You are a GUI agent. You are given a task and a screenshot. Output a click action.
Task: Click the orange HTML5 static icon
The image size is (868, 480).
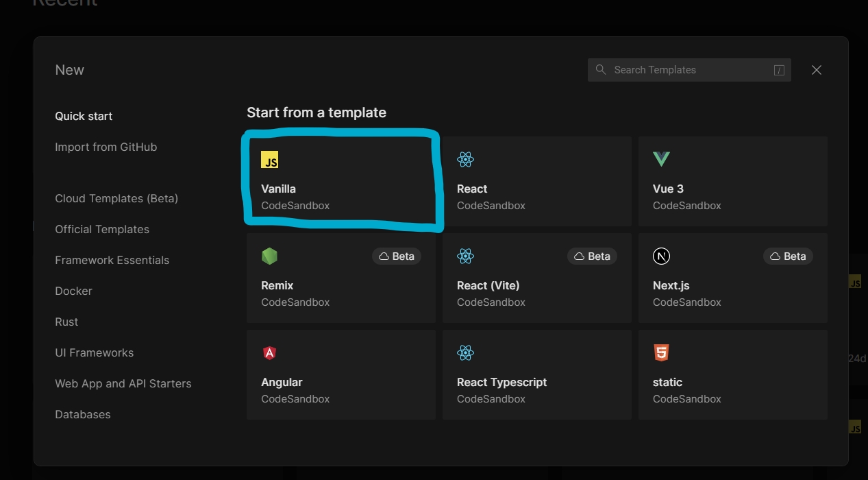tap(661, 353)
